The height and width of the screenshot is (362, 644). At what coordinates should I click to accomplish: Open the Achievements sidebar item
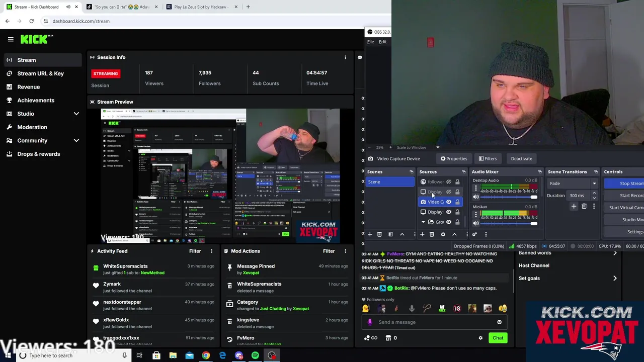pos(36,101)
